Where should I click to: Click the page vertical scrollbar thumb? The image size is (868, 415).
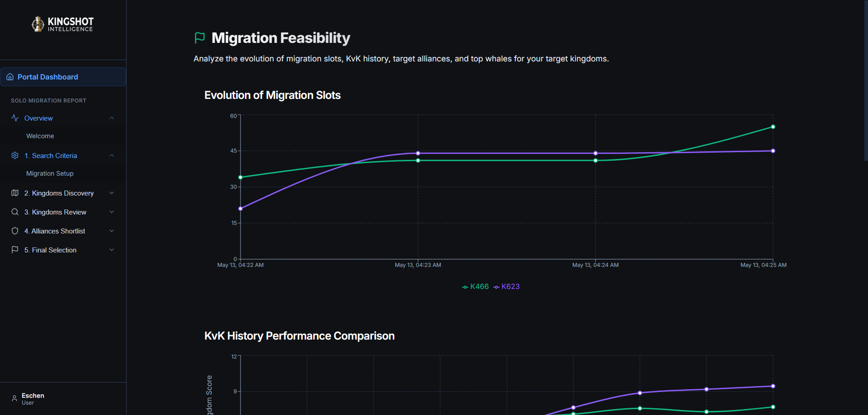click(866, 80)
